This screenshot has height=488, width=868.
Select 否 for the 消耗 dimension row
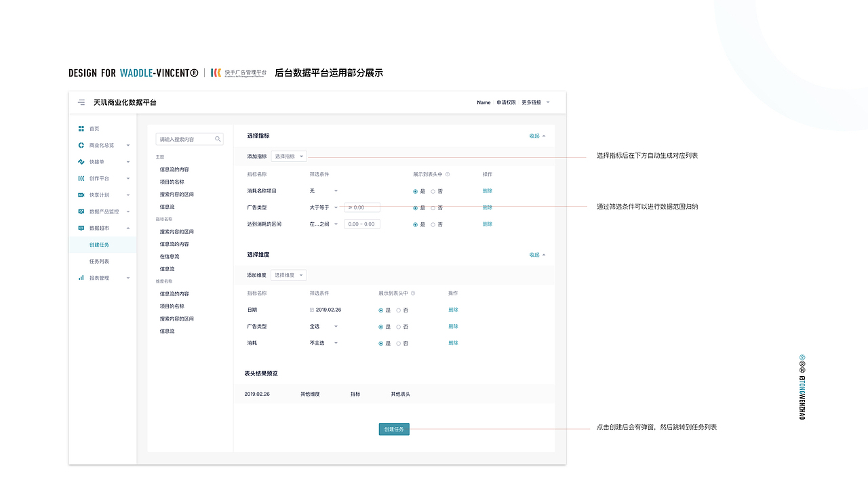point(398,344)
